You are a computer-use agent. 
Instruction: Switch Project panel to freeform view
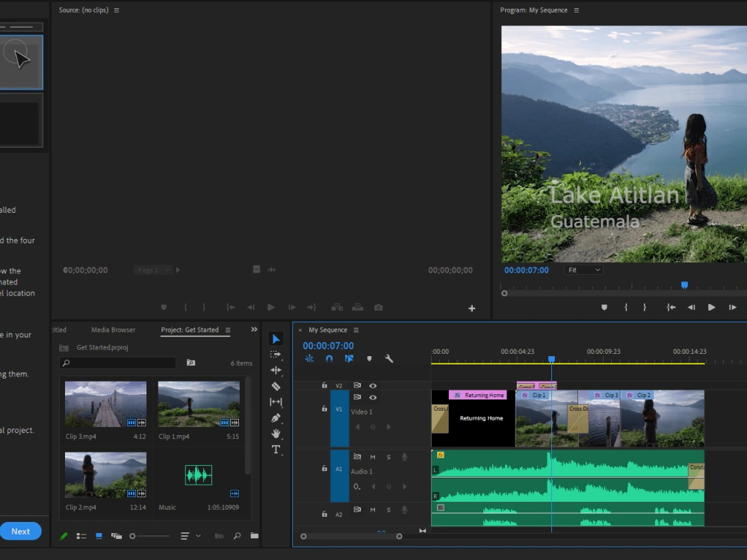117,536
